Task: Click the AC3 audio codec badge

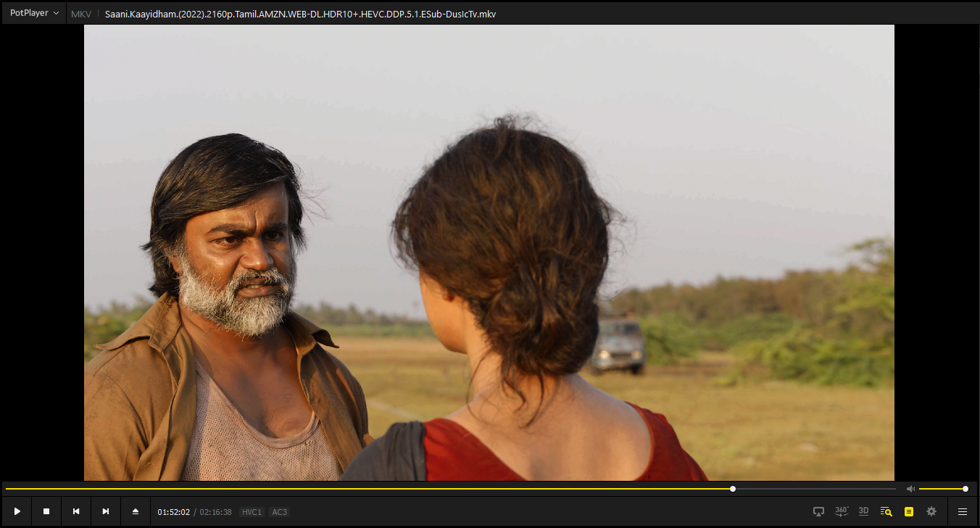Action: click(x=279, y=512)
